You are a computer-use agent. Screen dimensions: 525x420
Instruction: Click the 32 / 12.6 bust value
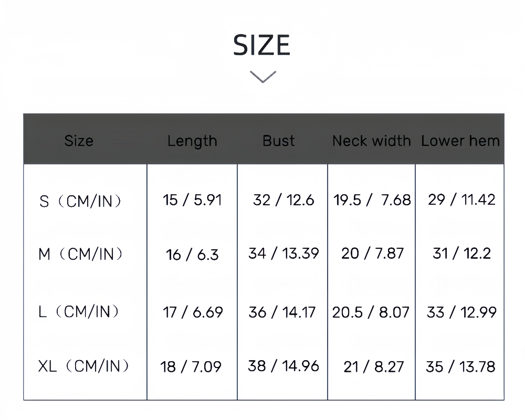283,200
